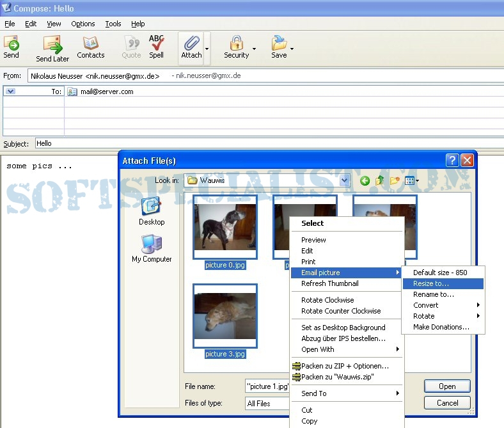Expand the To recipient type dropdown
Viewport: 504px width, 428px height.
pyautogui.click(x=10, y=91)
